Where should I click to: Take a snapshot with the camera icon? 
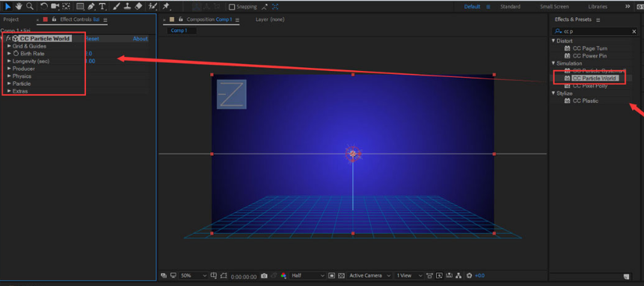pos(265,276)
